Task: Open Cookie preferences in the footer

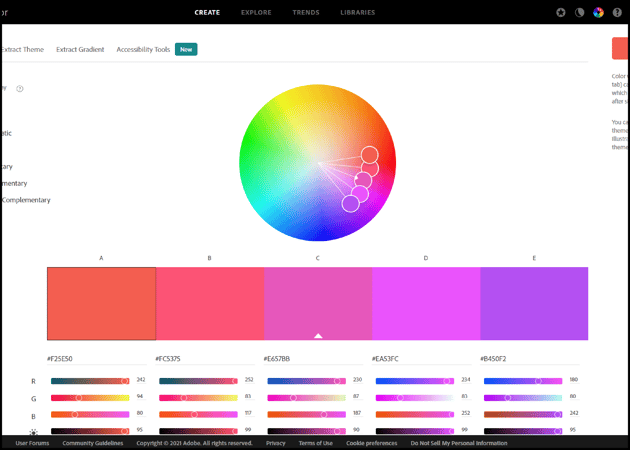Action: pos(372,443)
